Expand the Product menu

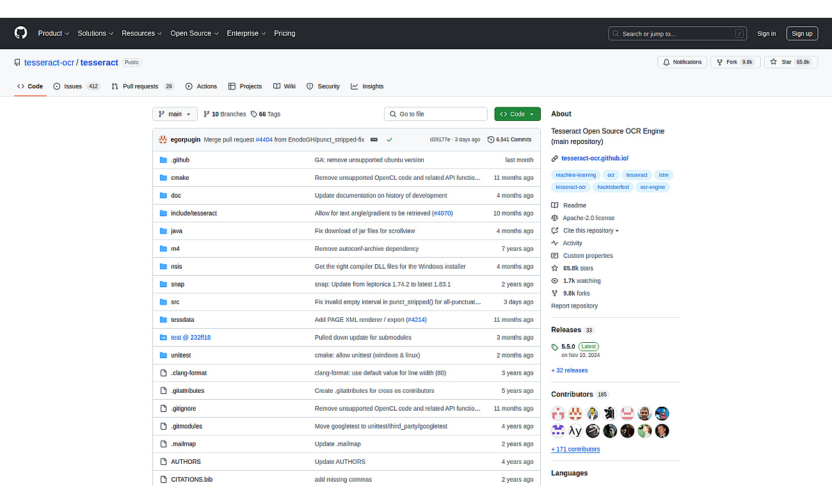(53, 33)
